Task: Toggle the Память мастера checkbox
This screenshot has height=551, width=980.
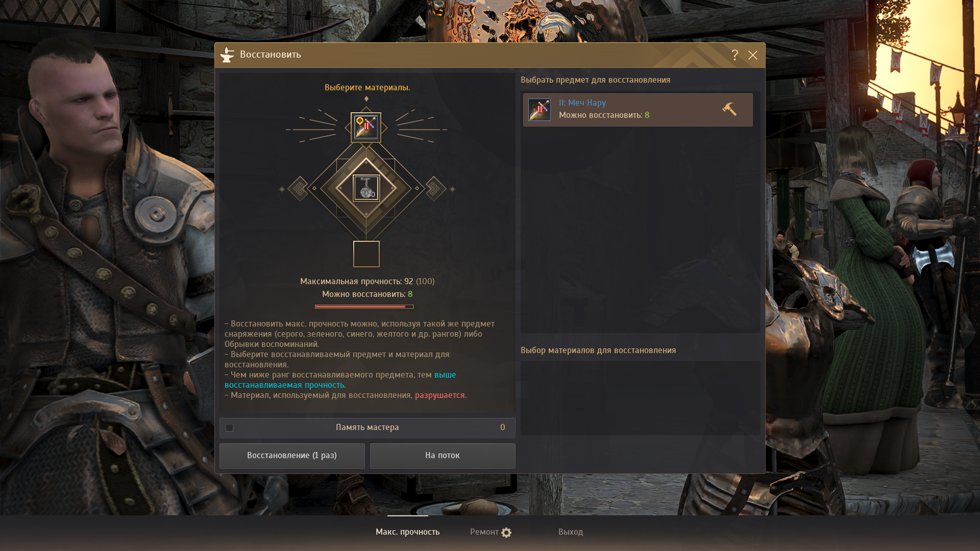Action: tap(230, 428)
